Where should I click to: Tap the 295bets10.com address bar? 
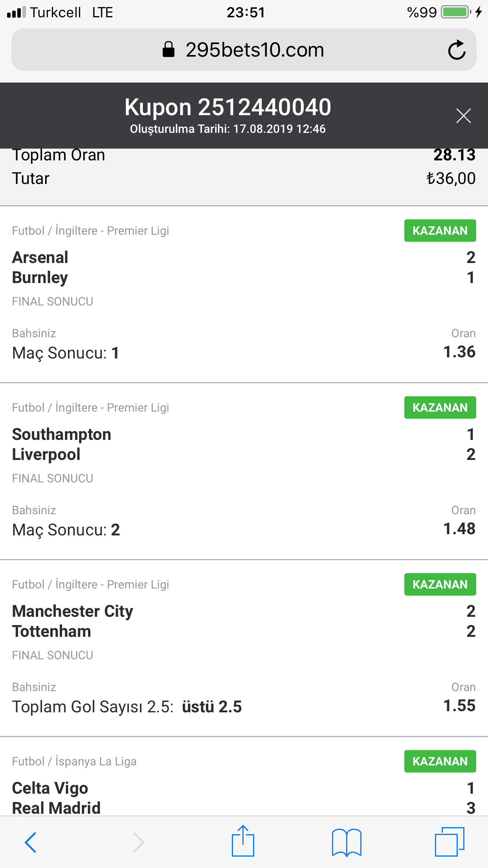point(244,50)
